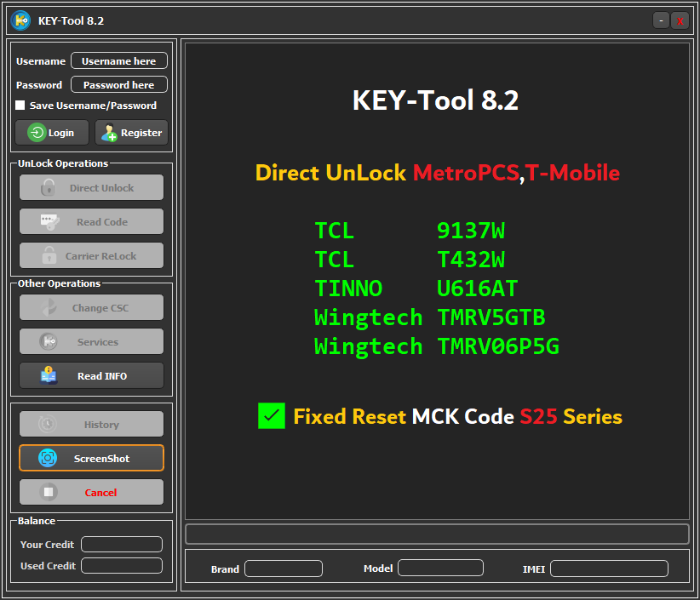This screenshot has width=700, height=600.
Task: Select the Read Code button text
Action: pyautogui.click(x=102, y=222)
